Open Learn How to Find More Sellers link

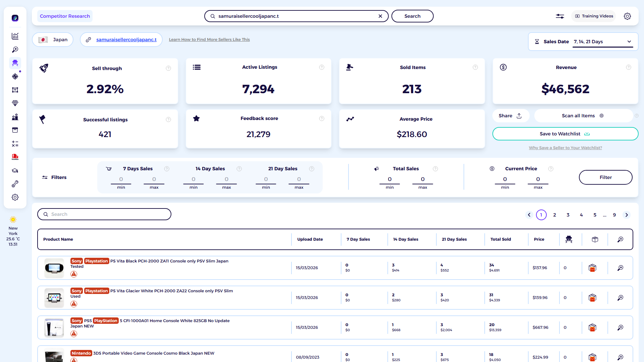coord(209,40)
